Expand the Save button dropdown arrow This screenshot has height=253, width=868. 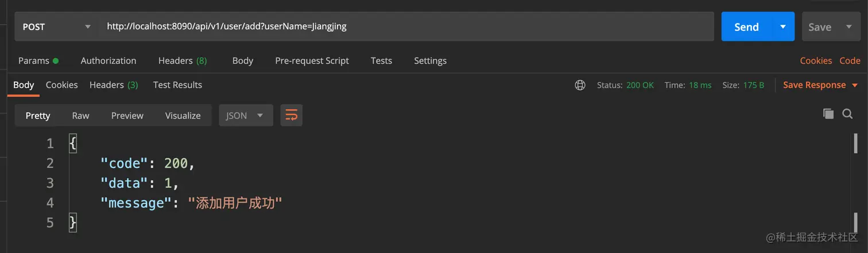pyautogui.click(x=849, y=26)
